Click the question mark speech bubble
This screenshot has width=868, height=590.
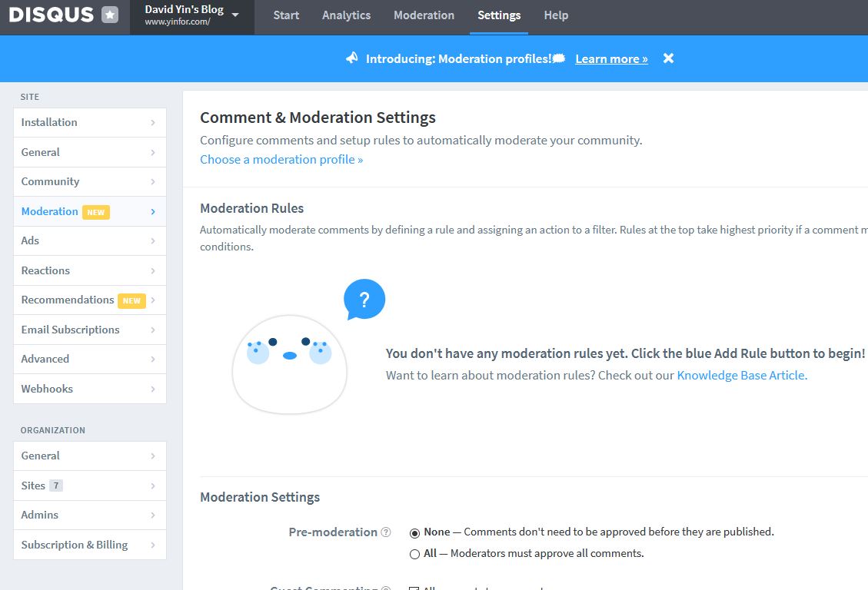(x=364, y=299)
